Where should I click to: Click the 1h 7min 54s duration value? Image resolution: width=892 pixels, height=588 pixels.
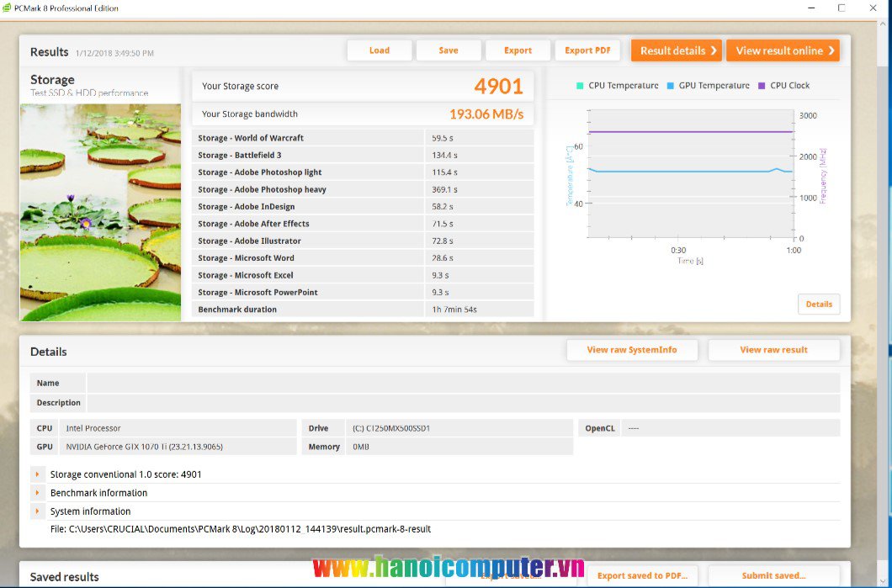point(454,310)
